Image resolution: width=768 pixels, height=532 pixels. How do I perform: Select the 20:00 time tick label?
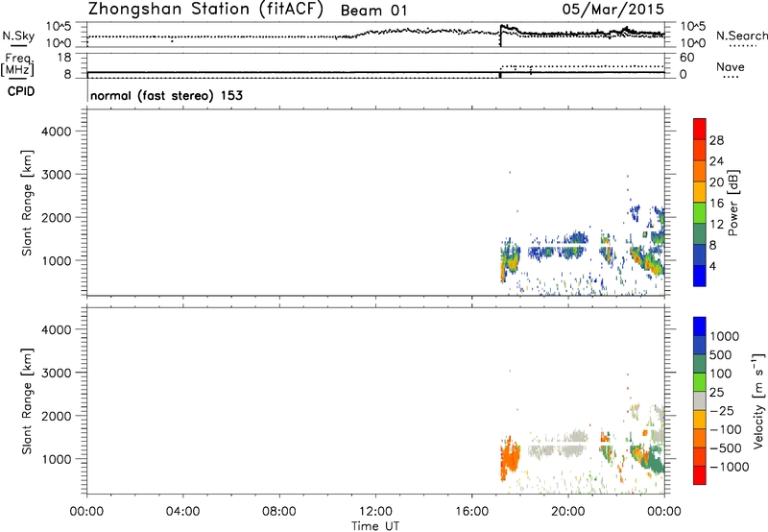point(567,512)
